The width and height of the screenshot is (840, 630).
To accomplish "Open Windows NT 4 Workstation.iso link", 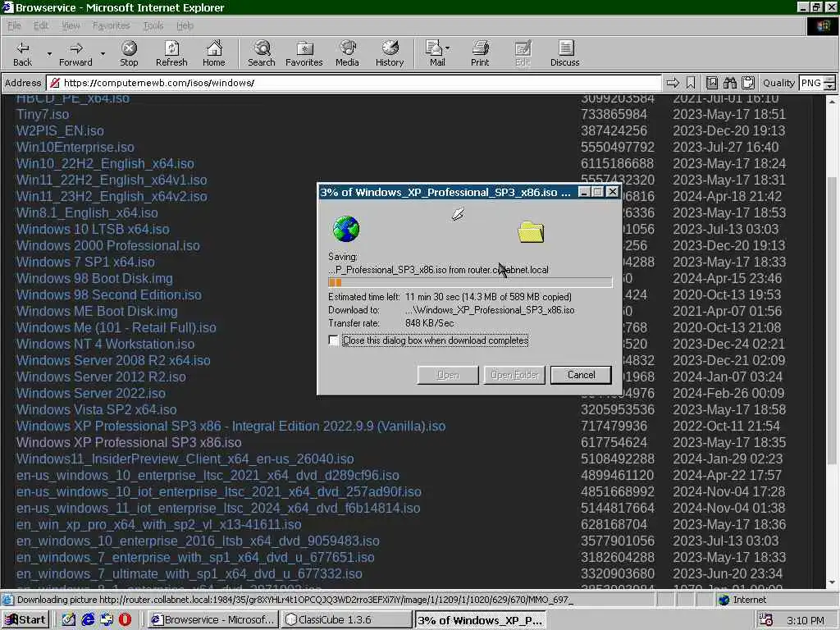I will coord(105,344).
